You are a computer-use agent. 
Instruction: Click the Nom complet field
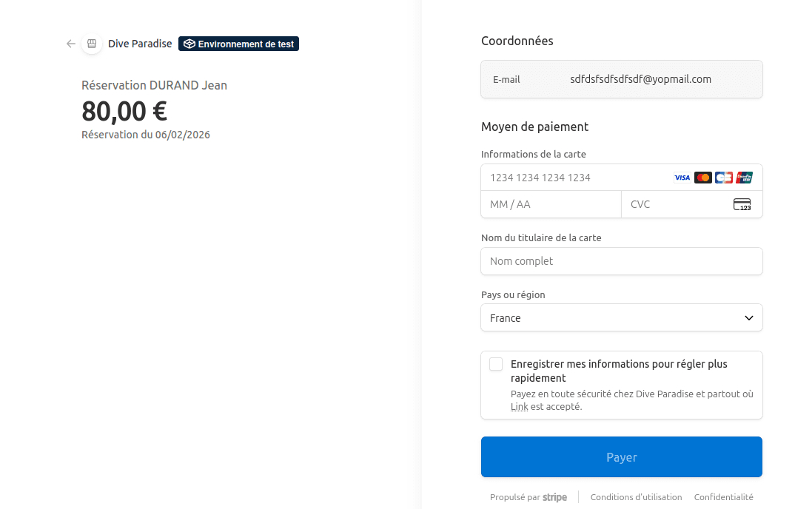(622, 261)
